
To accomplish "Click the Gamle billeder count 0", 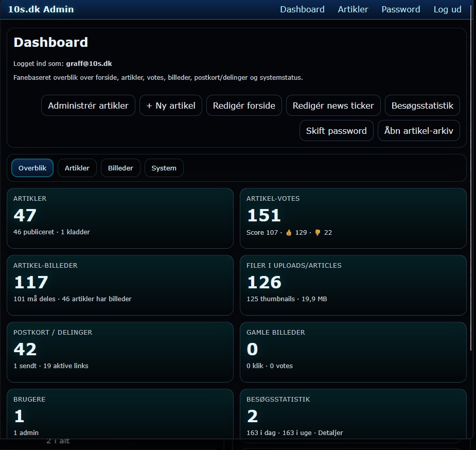I will pyautogui.click(x=252, y=349).
